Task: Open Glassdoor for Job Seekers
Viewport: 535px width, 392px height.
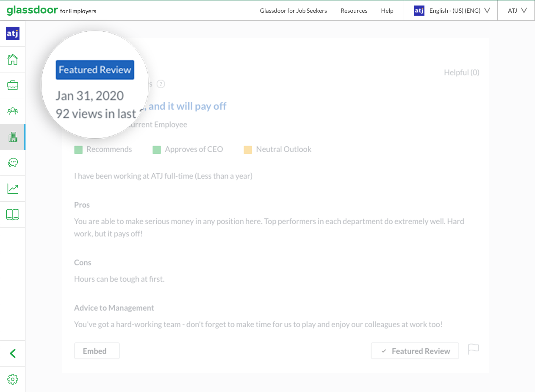Action: pyautogui.click(x=294, y=11)
